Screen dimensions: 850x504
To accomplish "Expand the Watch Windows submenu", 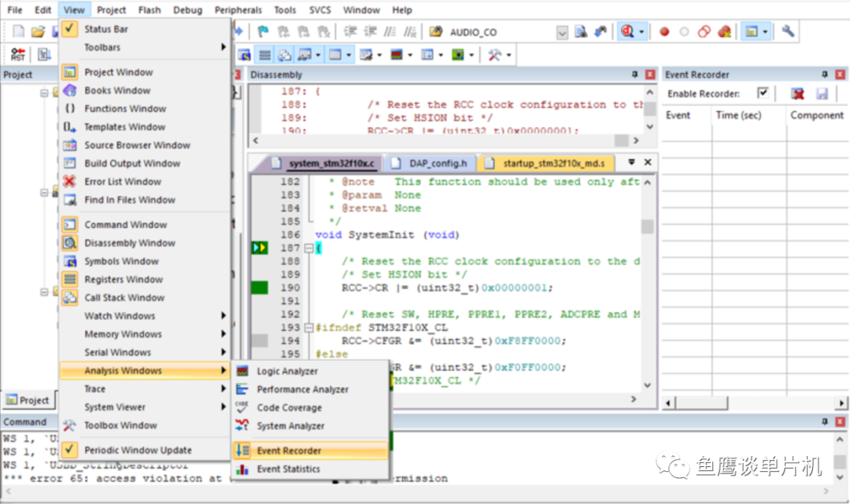I will (x=145, y=315).
